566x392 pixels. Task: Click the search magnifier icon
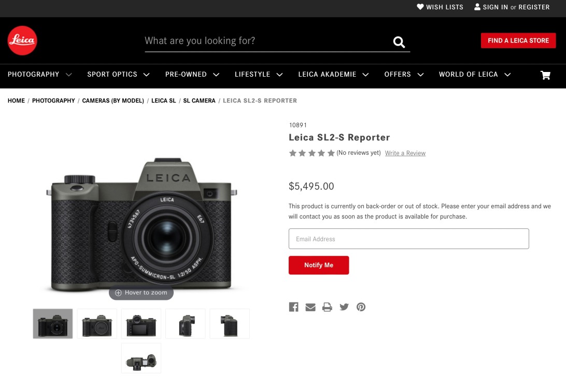point(399,42)
